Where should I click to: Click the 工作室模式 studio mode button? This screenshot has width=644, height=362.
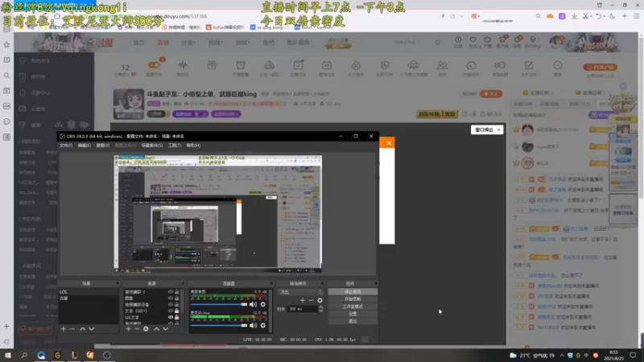click(353, 306)
